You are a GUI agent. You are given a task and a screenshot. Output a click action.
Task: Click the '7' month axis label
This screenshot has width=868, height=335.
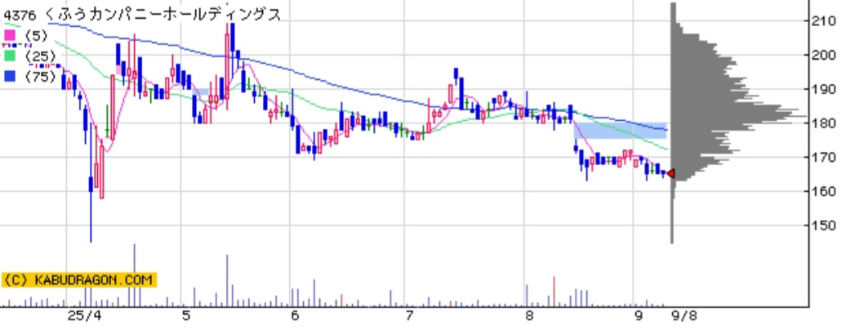click(x=409, y=316)
